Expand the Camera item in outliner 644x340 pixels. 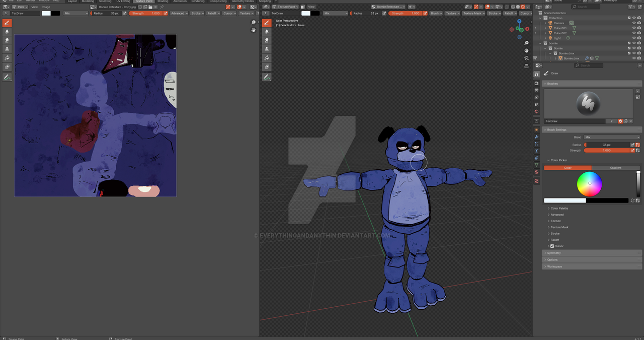(545, 23)
